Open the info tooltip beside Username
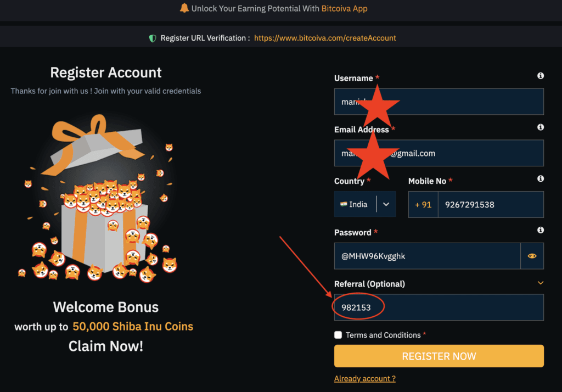The height and width of the screenshot is (392, 562). click(x=540, y=76)
